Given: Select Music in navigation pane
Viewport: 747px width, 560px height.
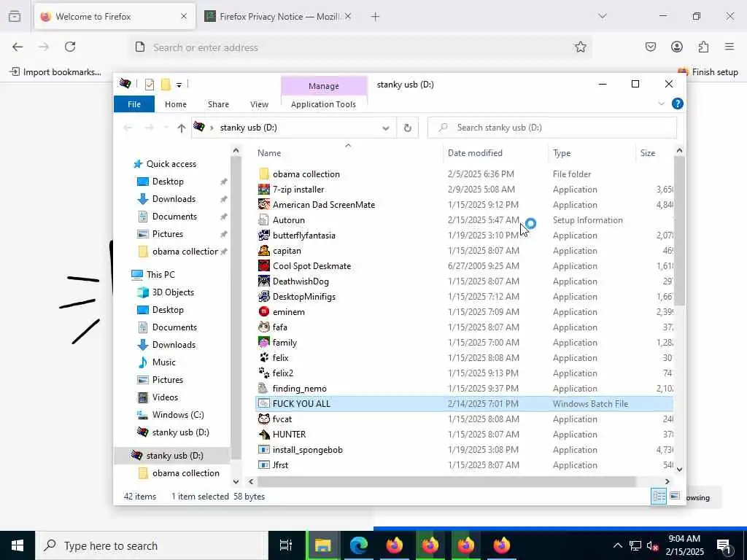Looking at the screenshot, I should tap(163, 362).
